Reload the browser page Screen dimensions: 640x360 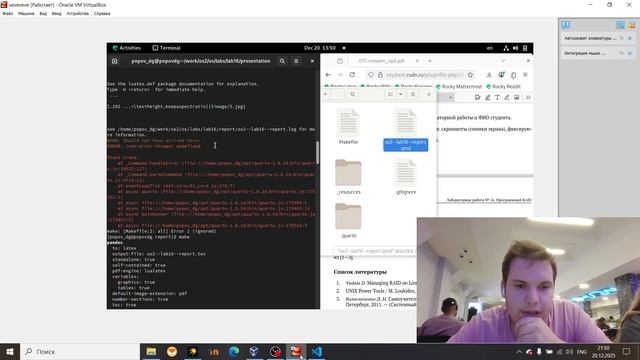tap(352, 75)
